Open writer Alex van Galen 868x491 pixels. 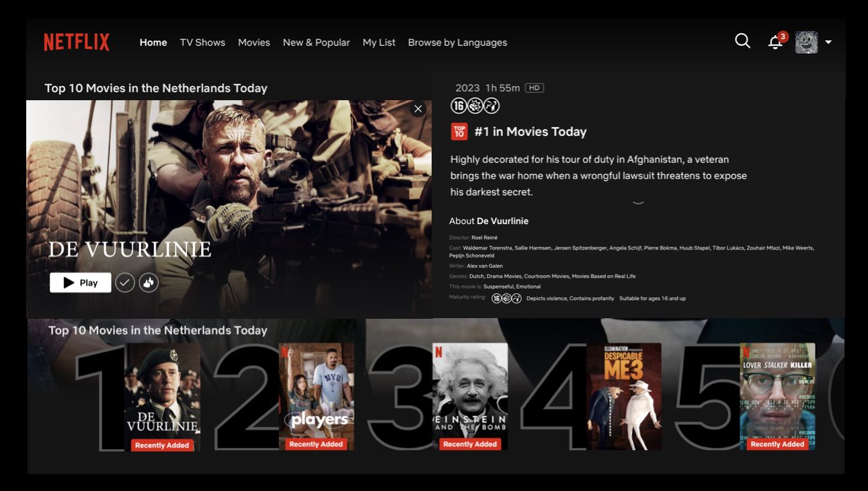[x=485, y=266]
